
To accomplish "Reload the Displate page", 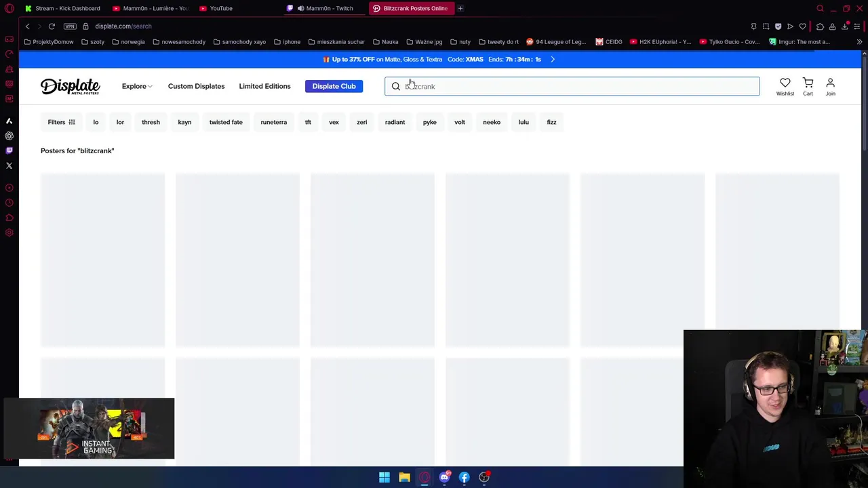I will click(x=52, y=26).
